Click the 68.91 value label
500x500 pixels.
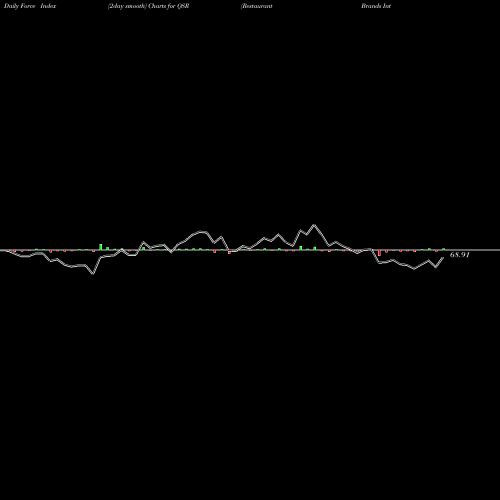coord(460,255)
